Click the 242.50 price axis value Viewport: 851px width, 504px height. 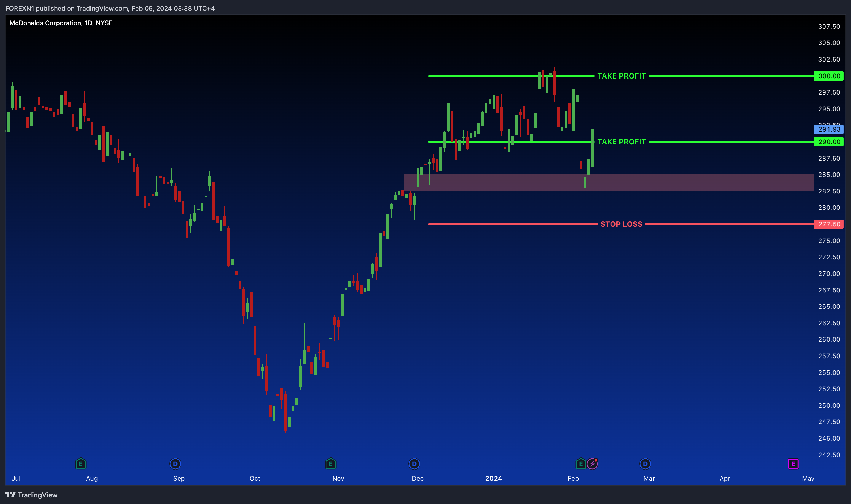pyautogui.click(x=829, y=455)
